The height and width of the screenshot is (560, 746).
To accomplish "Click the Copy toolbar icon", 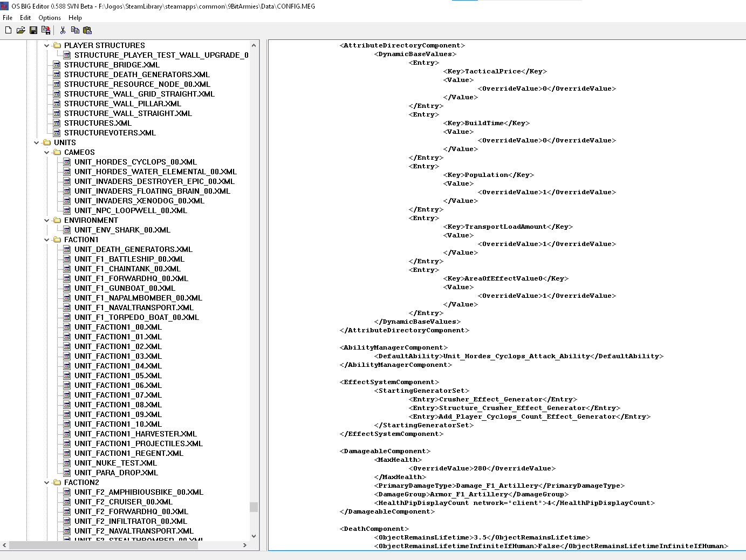I will pos(75,30).
